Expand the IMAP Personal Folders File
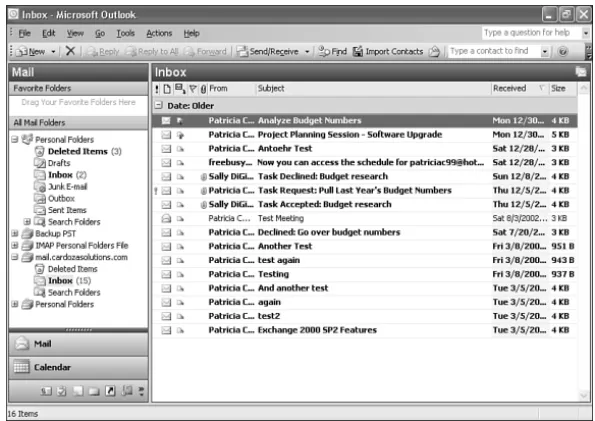Image resolution: width=595 pixels, height=421 pixels. [x=14, y=245]
